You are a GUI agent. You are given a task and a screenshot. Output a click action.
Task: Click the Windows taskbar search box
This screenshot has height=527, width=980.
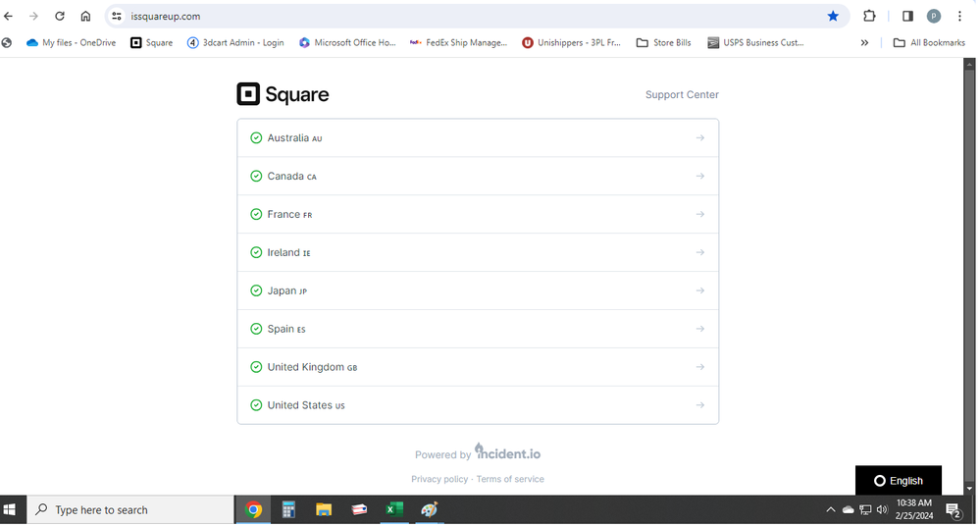point(130,510)
